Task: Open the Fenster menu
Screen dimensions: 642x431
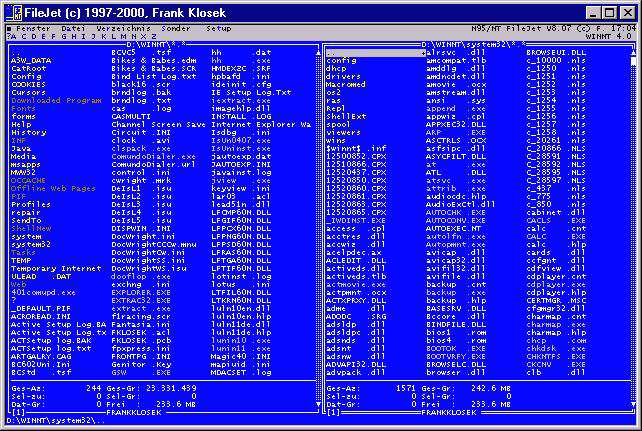Action: point(33,28)
